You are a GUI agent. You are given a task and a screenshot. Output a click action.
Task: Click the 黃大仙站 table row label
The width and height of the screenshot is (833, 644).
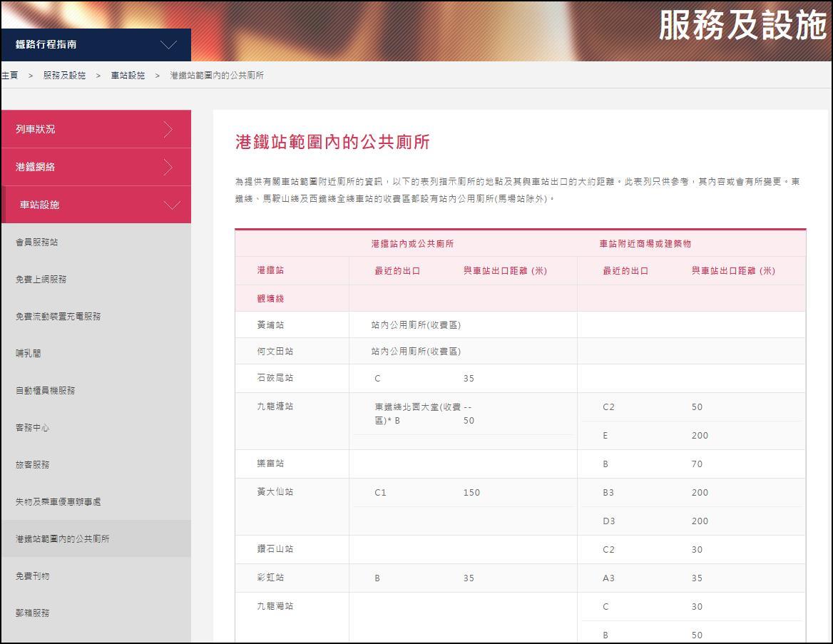point(275,492)
